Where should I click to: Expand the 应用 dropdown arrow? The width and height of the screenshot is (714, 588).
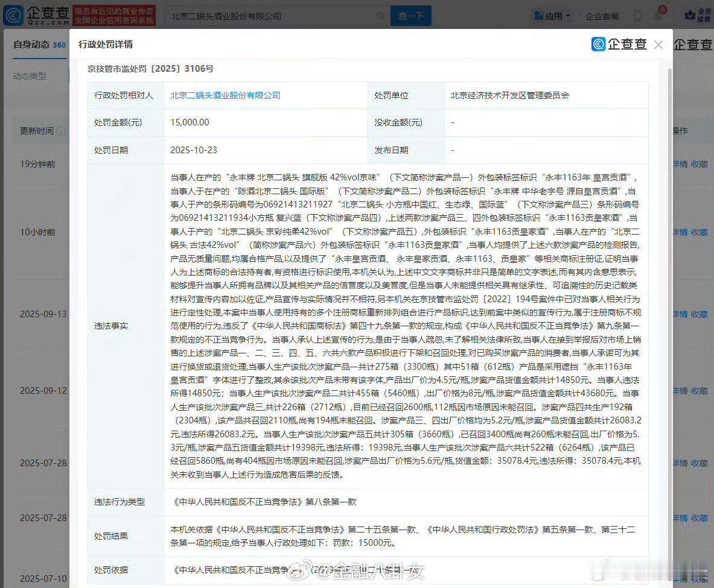point(568,16)
